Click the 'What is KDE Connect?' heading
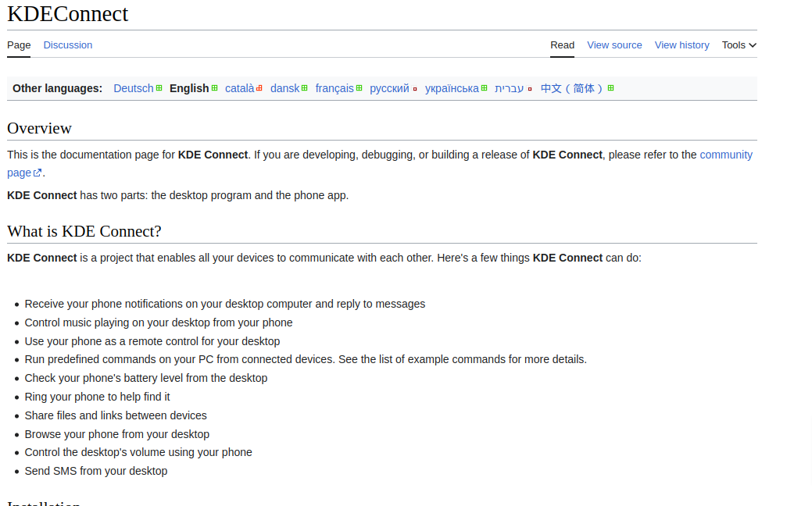 click(x=84, y=231)
